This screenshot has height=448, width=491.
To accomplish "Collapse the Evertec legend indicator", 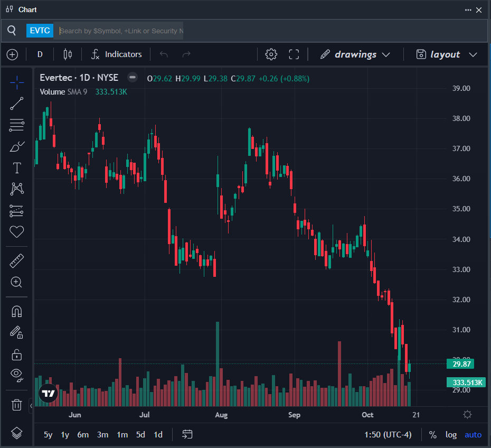I will pyautogui.click(x=133, y=78).
